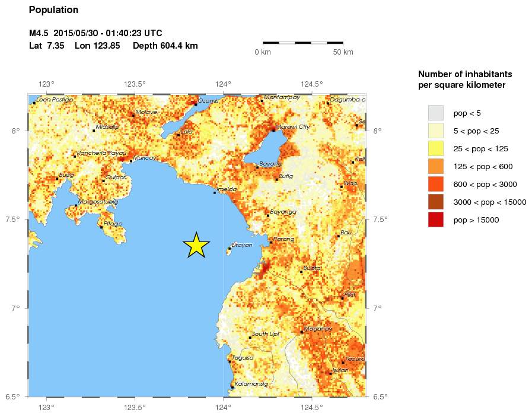Click the South Upi marker
Viewport: 532px width, 416px height.
[x=250, y=338]
